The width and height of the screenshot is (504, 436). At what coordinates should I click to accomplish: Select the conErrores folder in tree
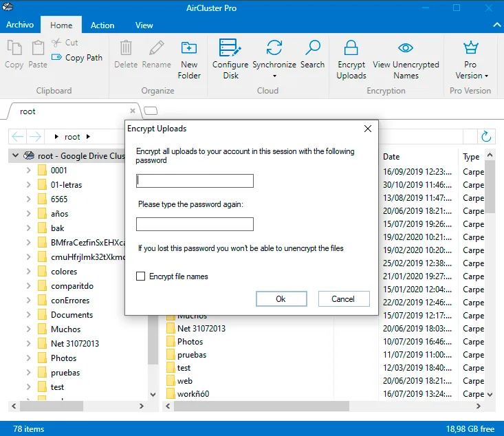(70, 301)
